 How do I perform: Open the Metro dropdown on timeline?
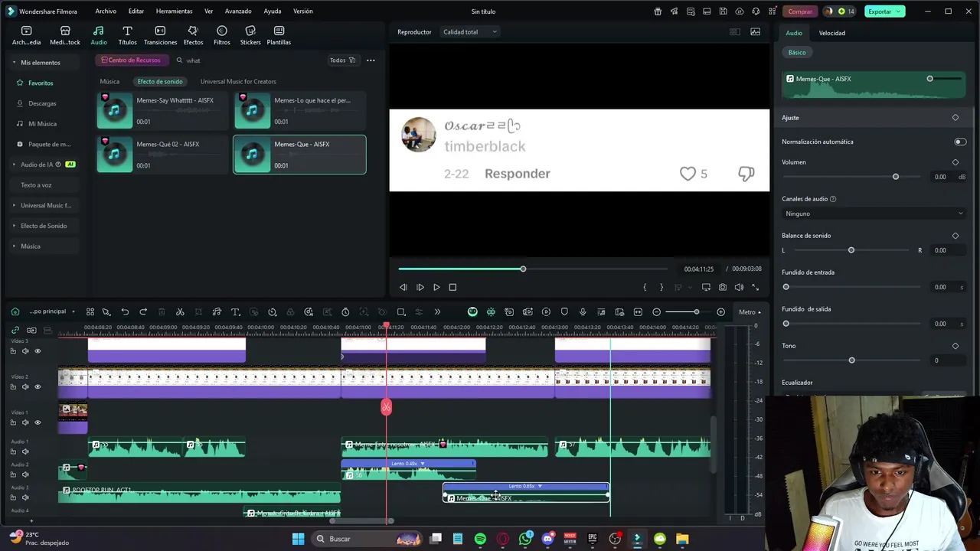pos(750,312)
